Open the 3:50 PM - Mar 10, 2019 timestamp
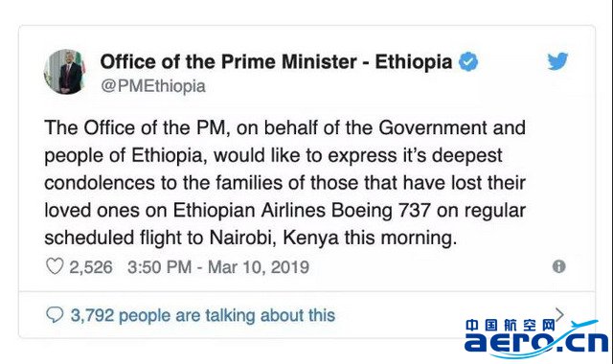Screen dimensions: 613x364 [x=218, y=267]
